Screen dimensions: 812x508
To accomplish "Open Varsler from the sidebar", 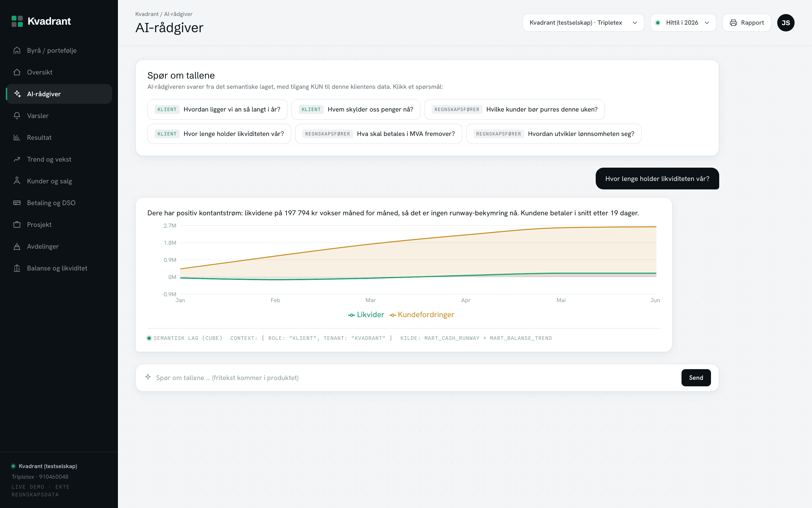I will (59, 116).
